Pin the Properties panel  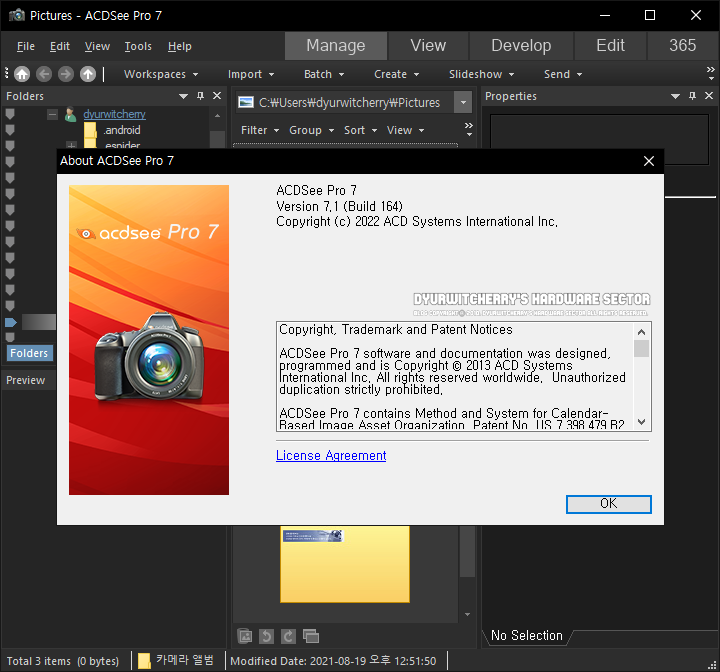pyautogui.click(x=692, y=96)
